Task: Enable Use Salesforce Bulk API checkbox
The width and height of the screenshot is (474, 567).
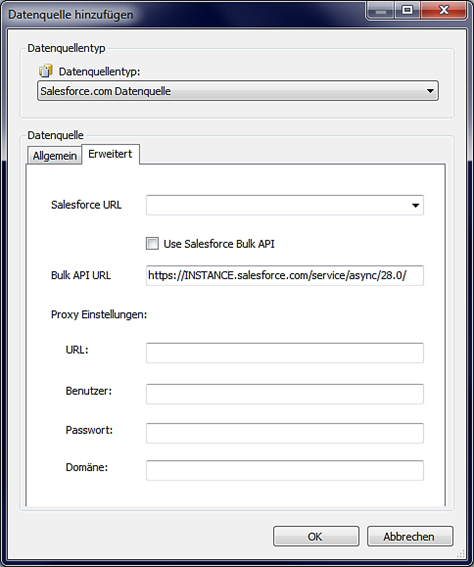Action: 152,243
